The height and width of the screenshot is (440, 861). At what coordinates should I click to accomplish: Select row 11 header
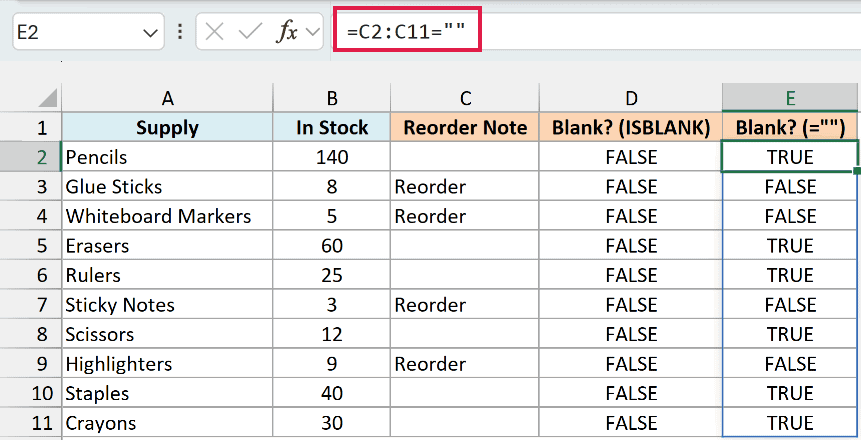tap(31, 423)
